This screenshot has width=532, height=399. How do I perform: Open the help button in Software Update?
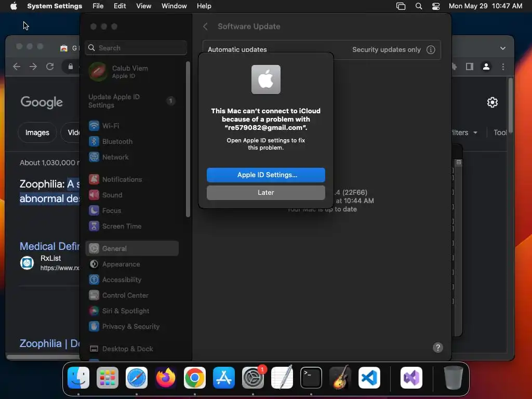pos(437,348)
